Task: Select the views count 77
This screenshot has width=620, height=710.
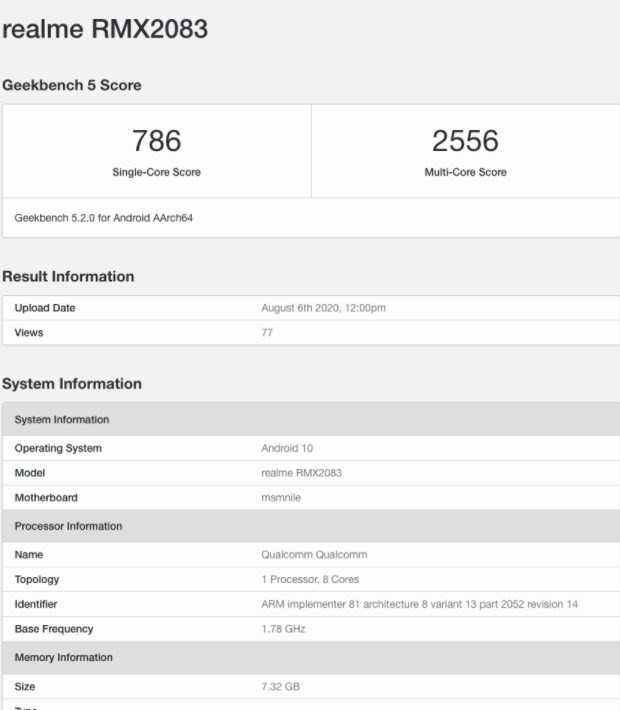Action: [267, 332]
